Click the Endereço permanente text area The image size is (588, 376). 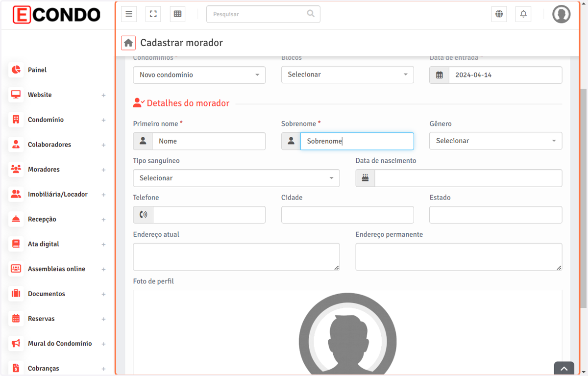[x=459, y=257]
